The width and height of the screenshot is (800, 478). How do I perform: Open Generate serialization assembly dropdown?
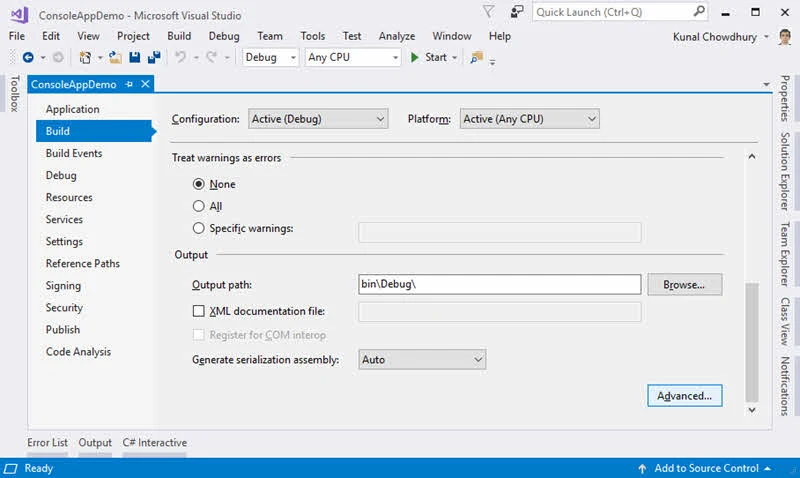[x=422, y=360]
